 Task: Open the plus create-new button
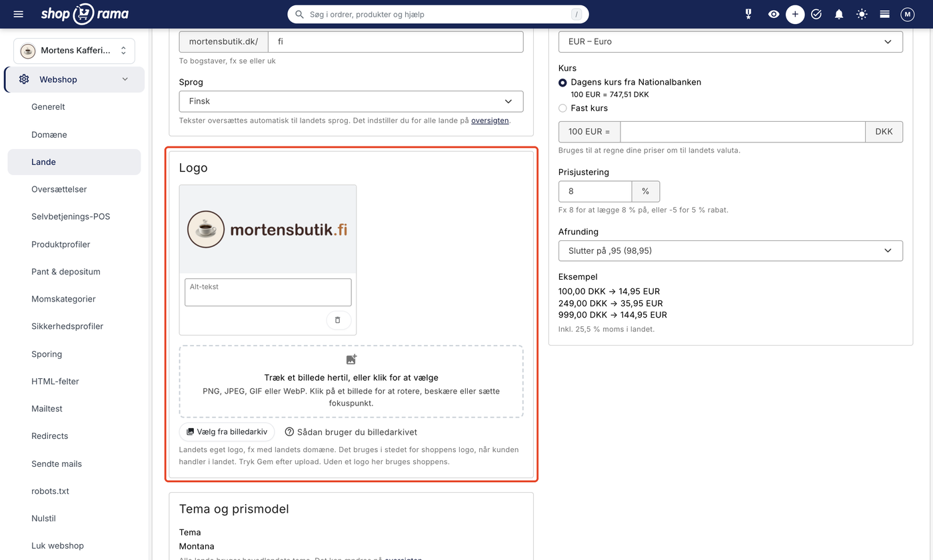pyautogui.click(x=795, y=14)
